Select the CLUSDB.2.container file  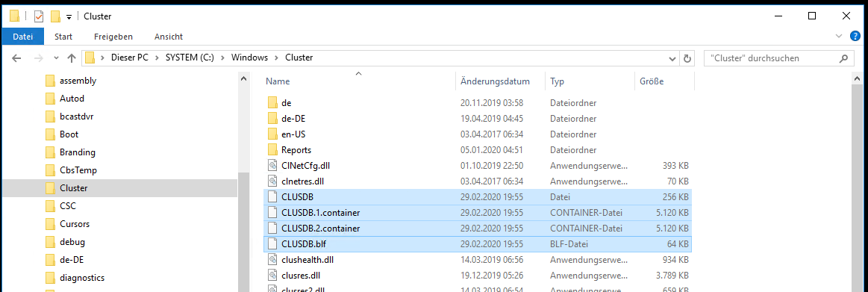tap(477, 228)
